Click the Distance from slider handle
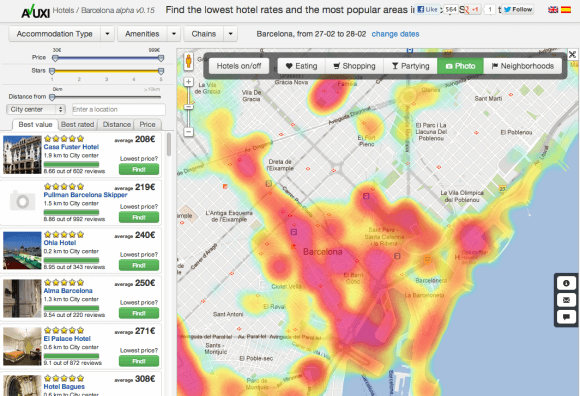The height and width of the screenshot is (396, 580). pyautogui.click(x=52, y=97)
